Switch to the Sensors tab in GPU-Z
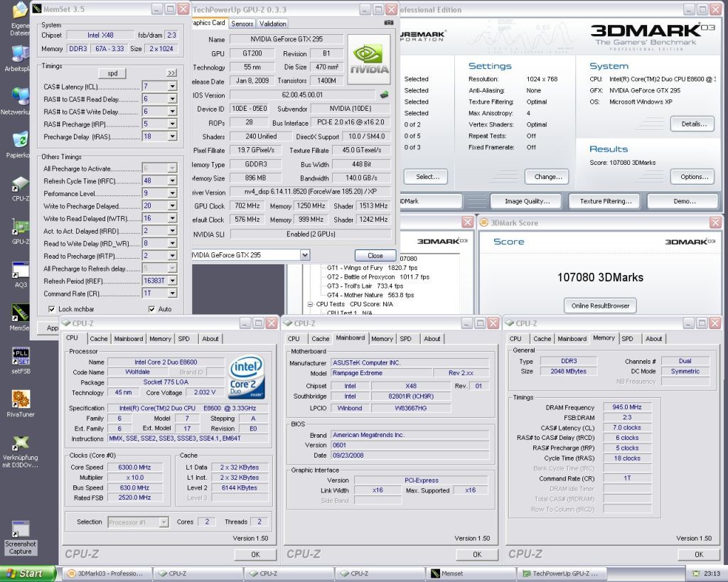Image resolution: width=728 pixels, height=582 pixels. click(x=242, y=23)
